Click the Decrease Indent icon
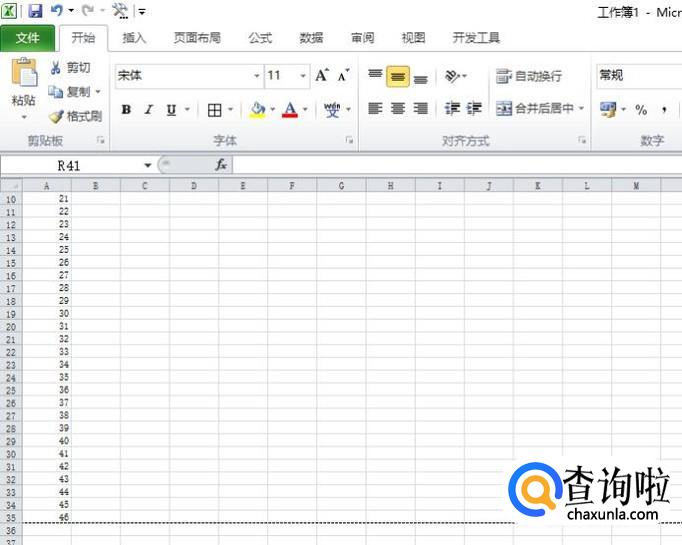The image size is (682, 545). coord(452,108)
